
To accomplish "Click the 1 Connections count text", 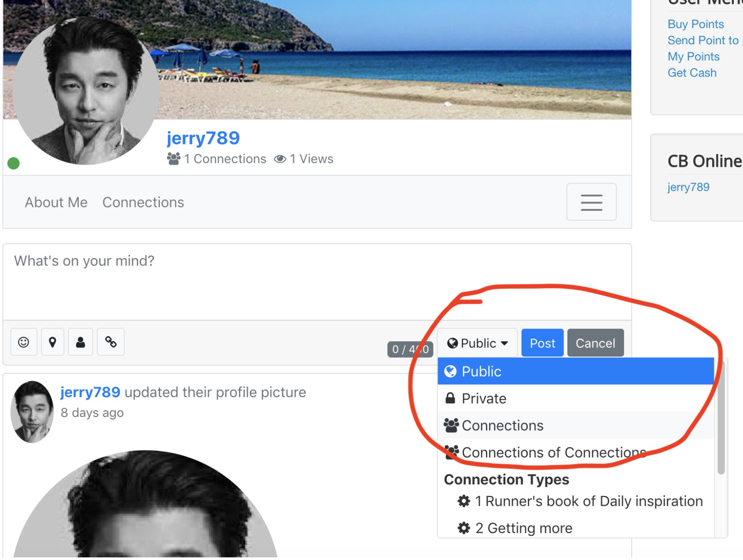I will (x=217, y=159).
